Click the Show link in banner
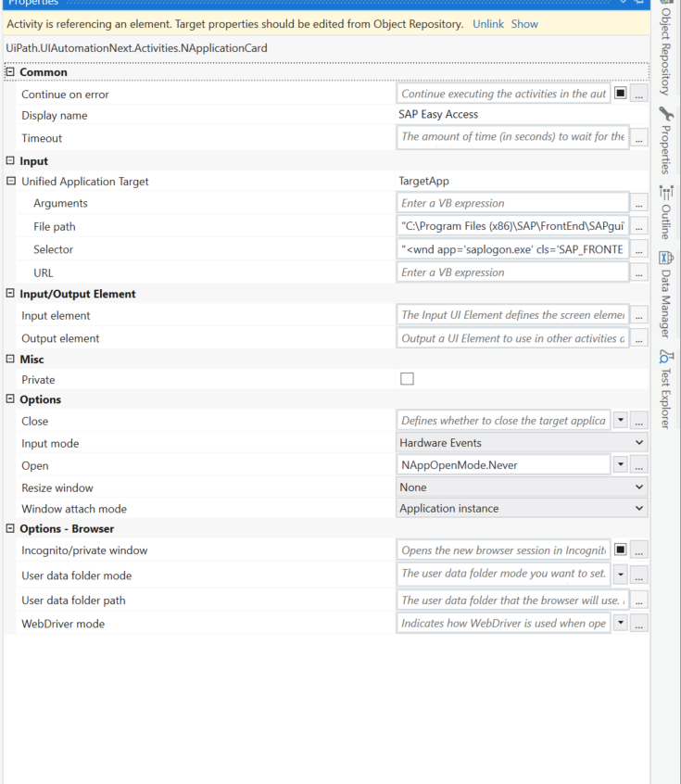The image size is (681, 784). tap(524, 24)
